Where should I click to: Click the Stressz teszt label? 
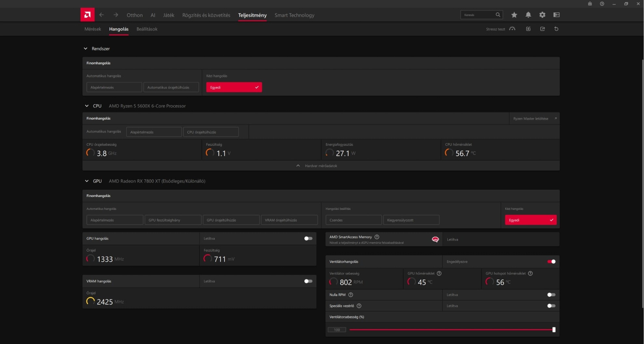click(495, 29)
